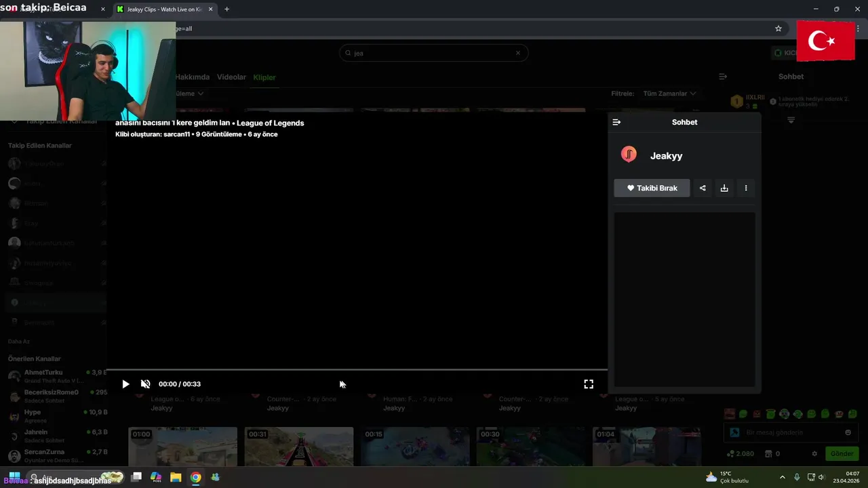Click the clip progress bar above the controls
Viewport: 868px width, 488px height.
[x=357, y=370]
